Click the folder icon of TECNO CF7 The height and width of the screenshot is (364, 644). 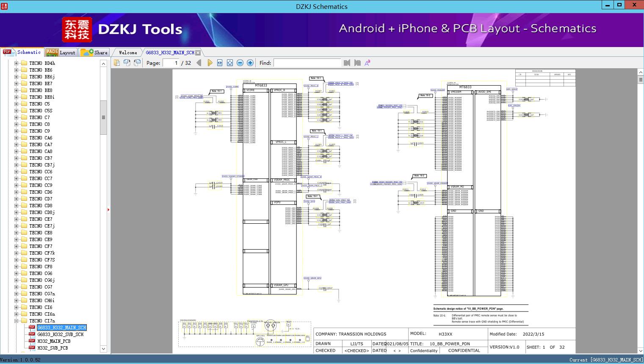(24, 246)
